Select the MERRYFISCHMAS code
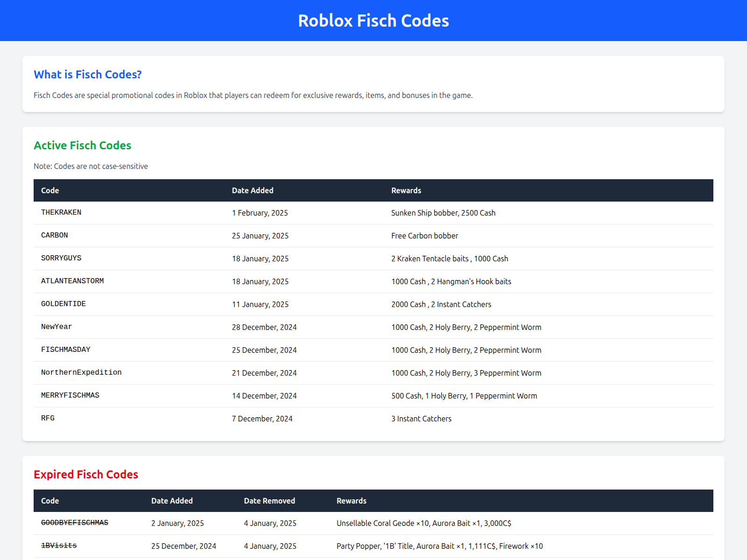747x560 pixels. 70,395
